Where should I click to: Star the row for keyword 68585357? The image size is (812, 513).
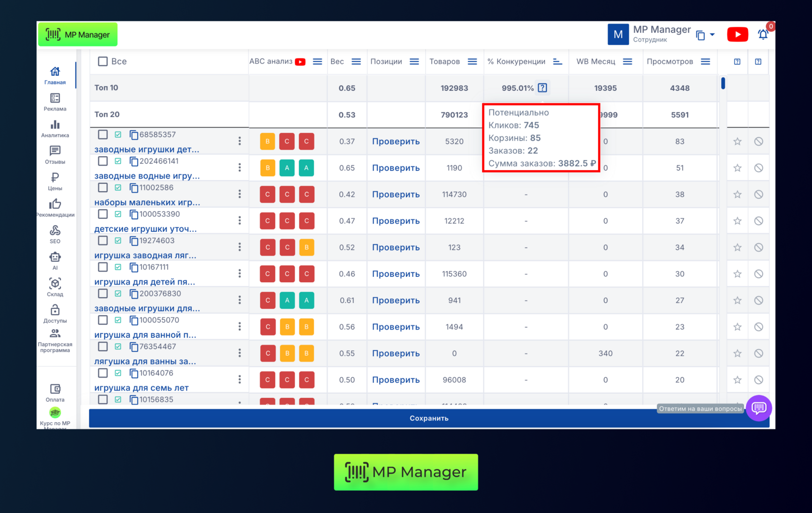(737, 142)
